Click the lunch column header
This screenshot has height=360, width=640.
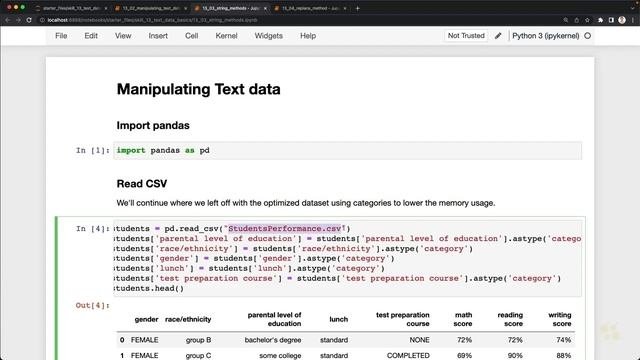[338, 319]
